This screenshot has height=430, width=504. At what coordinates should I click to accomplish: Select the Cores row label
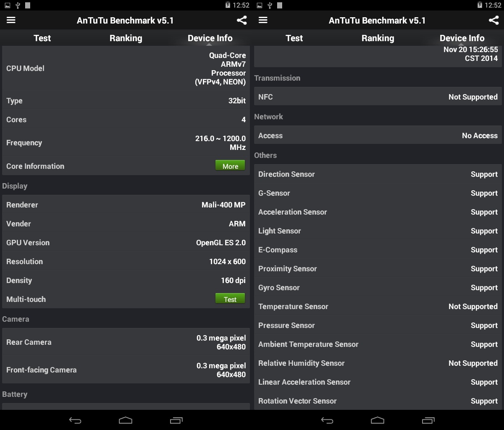tap(16, 120)
